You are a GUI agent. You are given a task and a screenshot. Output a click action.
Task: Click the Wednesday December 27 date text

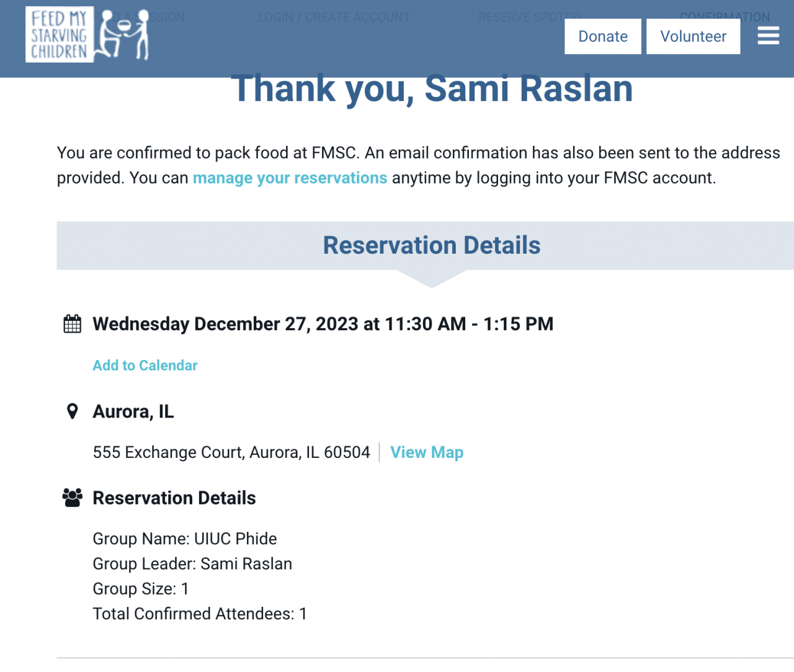[323, 324]
